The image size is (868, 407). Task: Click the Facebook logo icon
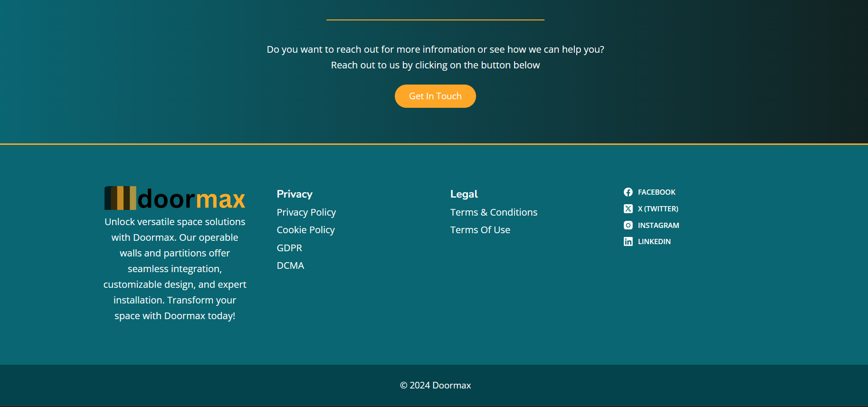628,192
